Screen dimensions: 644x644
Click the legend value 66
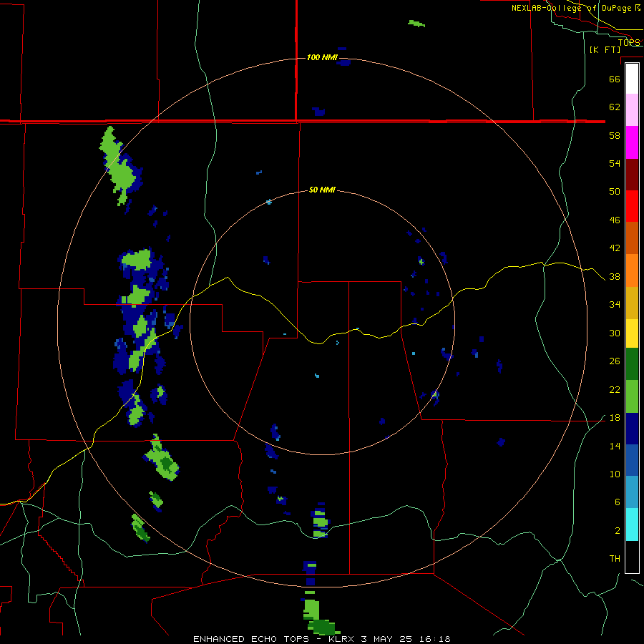click(615, 79)
